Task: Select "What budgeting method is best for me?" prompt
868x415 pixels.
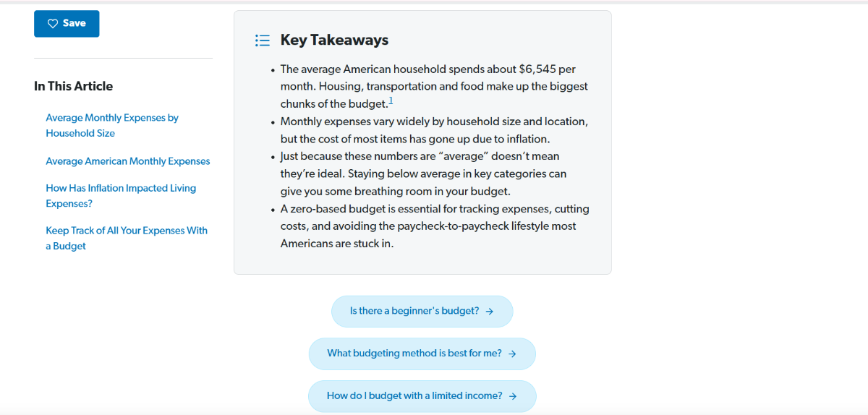Action: (x=414, y=354)
